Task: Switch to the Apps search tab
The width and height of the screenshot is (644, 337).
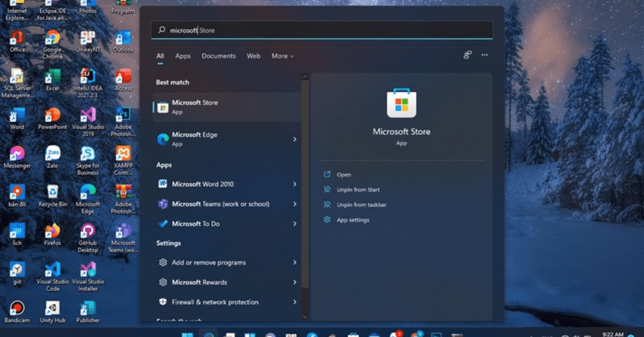Action: point(183,56)
